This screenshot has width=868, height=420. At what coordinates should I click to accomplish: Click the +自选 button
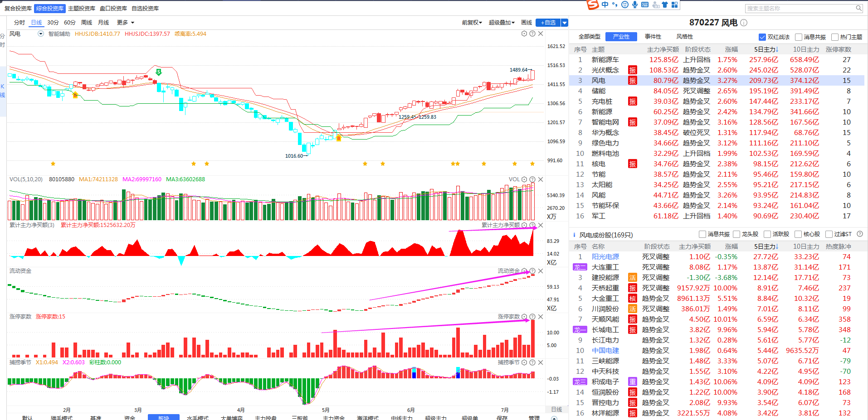548,23
